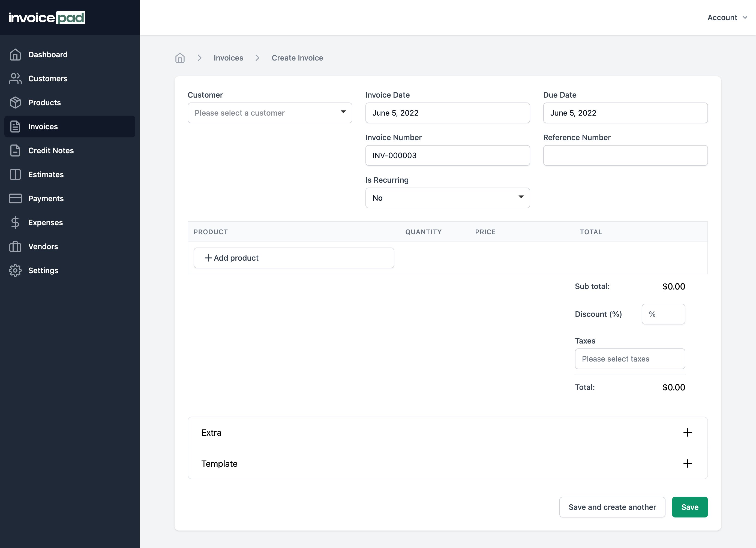756x548 pixels.
Task: Click the Payments card icon
Action: click(x=15, y=198)
